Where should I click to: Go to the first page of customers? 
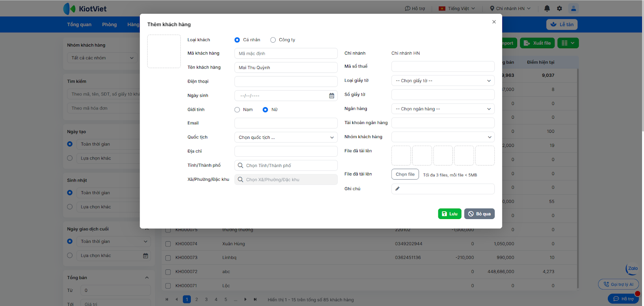(167, 300)
